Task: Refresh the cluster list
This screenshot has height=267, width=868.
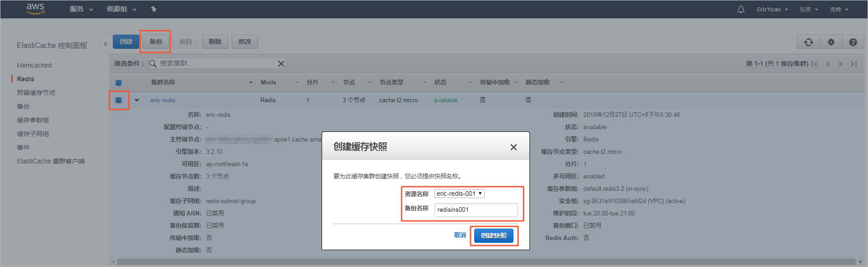Action: [809, 42]
